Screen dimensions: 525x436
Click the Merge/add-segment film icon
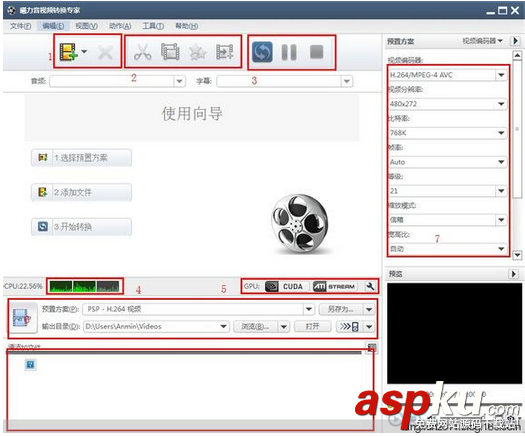224,52
